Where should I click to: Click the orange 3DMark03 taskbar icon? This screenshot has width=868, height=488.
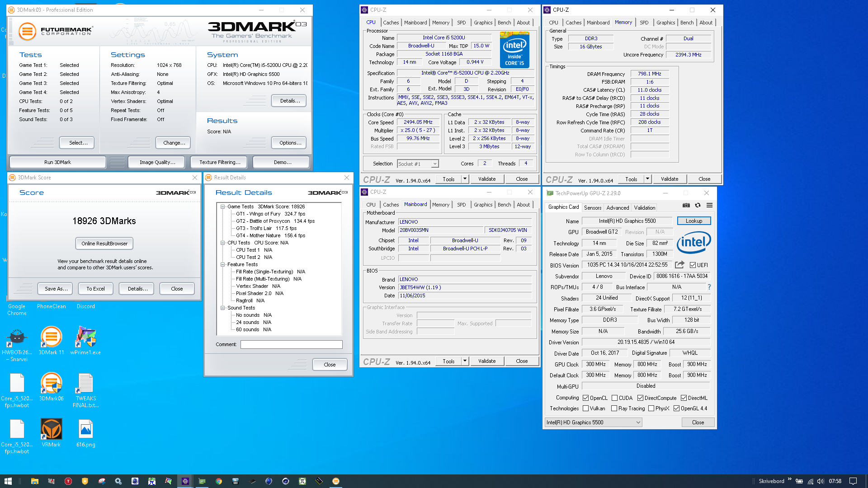336,481
